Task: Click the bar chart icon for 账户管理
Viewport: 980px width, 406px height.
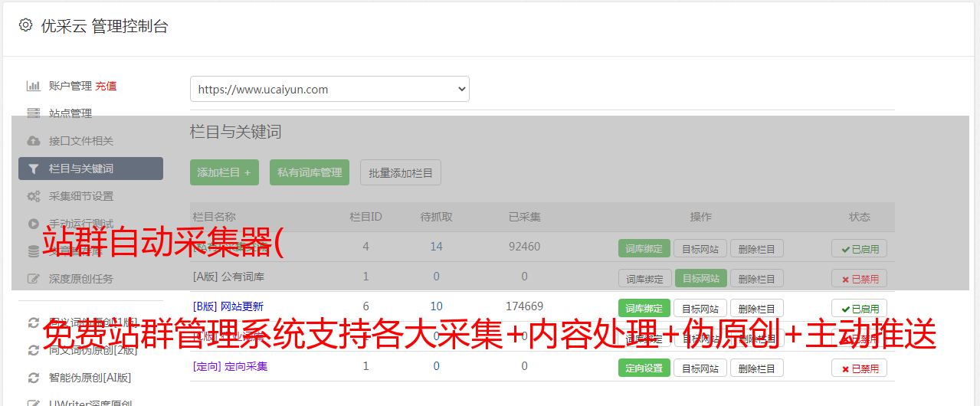Action: pyautogui.click(x=33, y=86)
